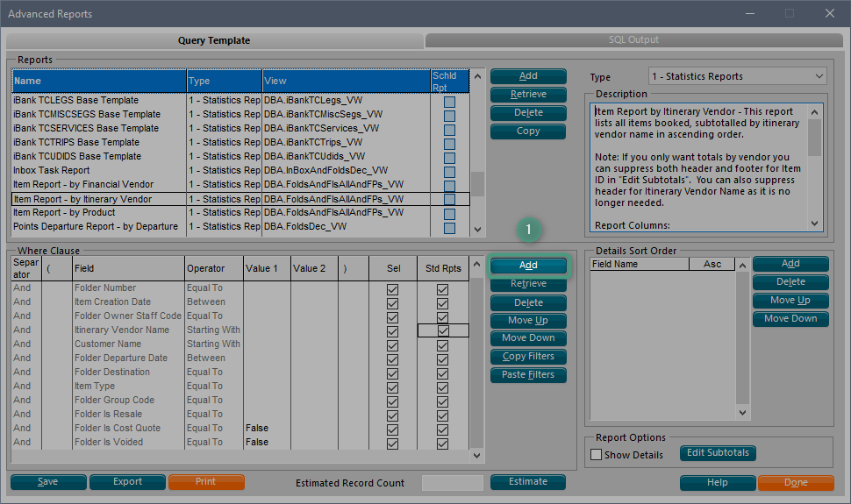Click Move Down in Where Clause section
Image resolution: width=851 pixels, height=504 pixels.
click(528, 338)
